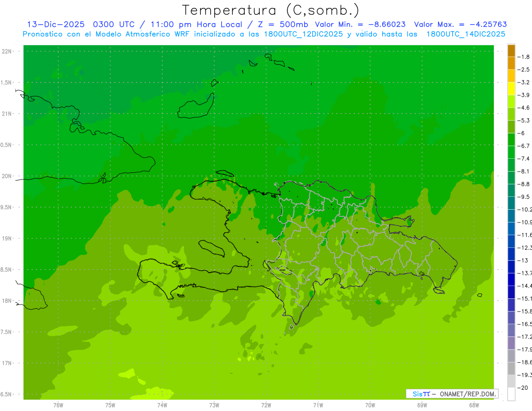Click the "68W" longitude label

tap(474, 405)
